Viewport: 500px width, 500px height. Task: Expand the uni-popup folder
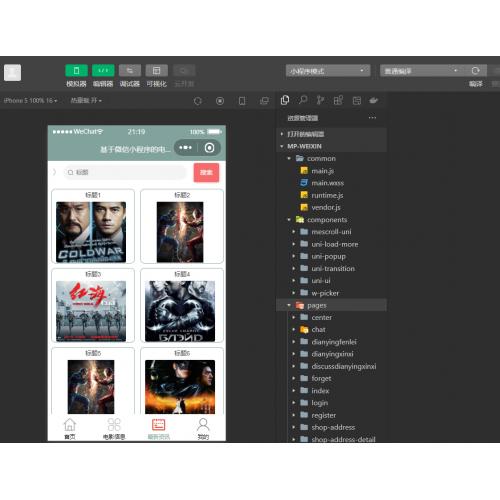[332, 256]
